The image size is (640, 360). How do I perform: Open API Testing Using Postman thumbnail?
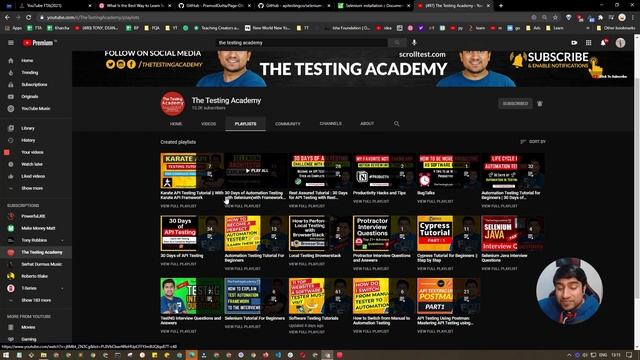point(449,296)
